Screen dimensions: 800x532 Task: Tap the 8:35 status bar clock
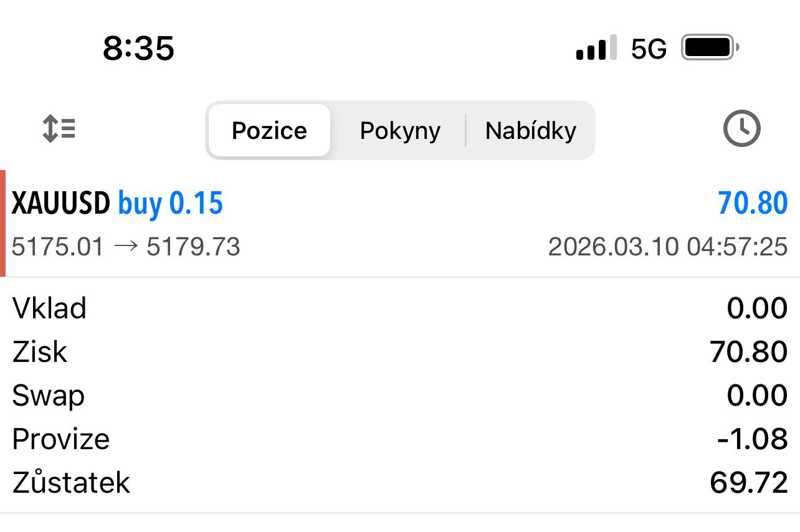click(138, 48)
